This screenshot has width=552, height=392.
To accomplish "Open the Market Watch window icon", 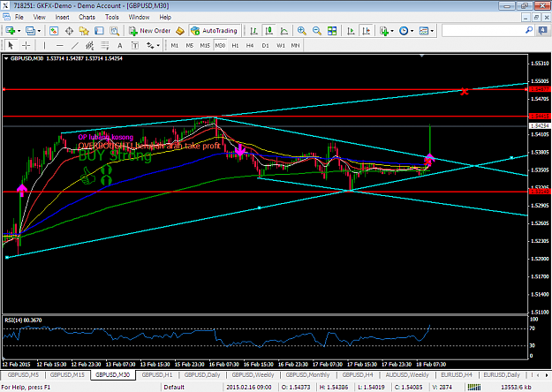I will [x=54, y=31].
